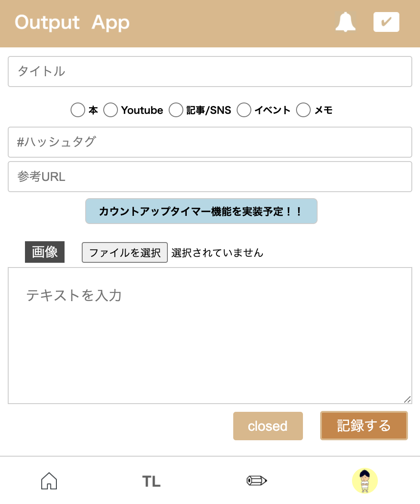420x504 pixels.
Task: Focus the #ハッシュタグ input field
Action: (210, 142)
